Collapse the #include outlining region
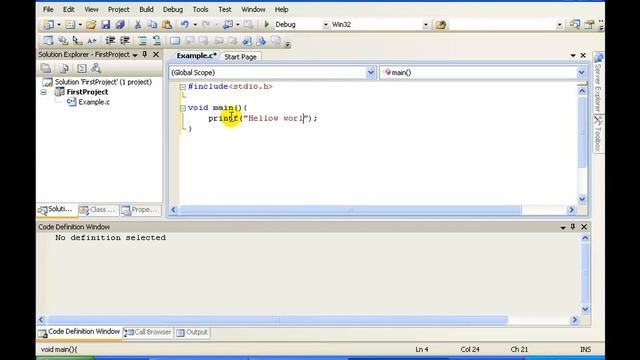Screen dimensions: 640x360 pyautogui.click(x=183, y=87)
